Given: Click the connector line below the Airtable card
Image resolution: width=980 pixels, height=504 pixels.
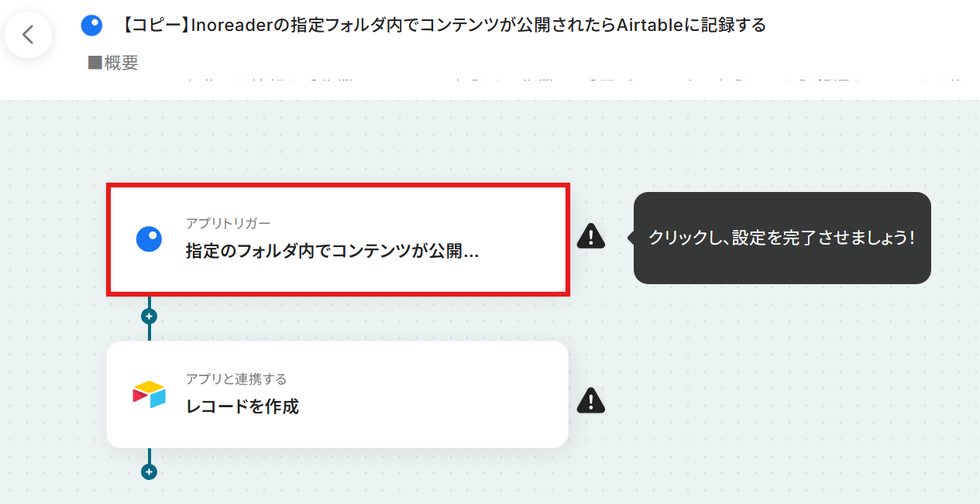Looking at the screenshot, I should tap(150, 455).
